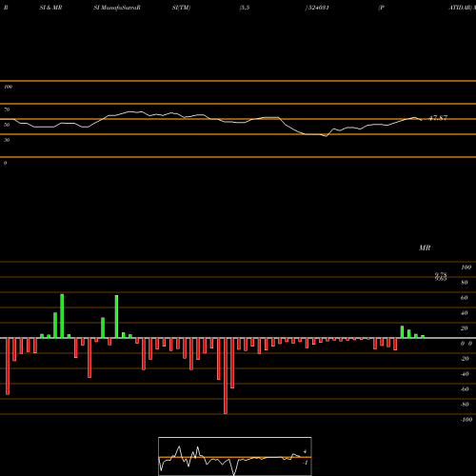Click the longest red bar reaching -100
Viewport: 476px width, 476px height.
[x=226, y=376]
